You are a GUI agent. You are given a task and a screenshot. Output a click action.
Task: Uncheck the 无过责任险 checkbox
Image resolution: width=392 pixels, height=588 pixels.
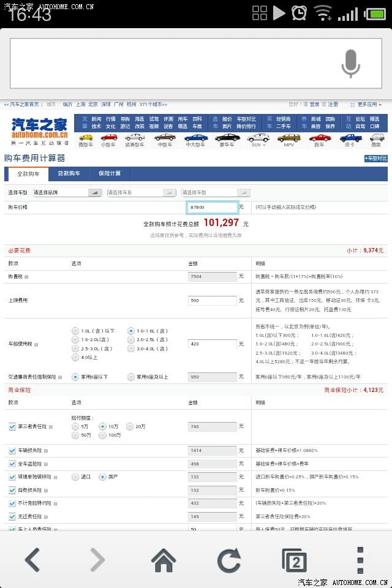[12, 517]
